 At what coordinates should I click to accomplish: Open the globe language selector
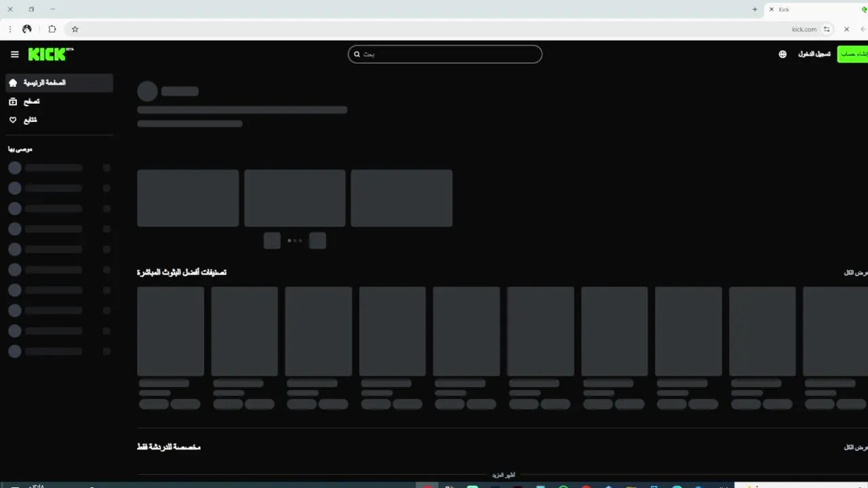pyautogui.click(x=783, y=54)
